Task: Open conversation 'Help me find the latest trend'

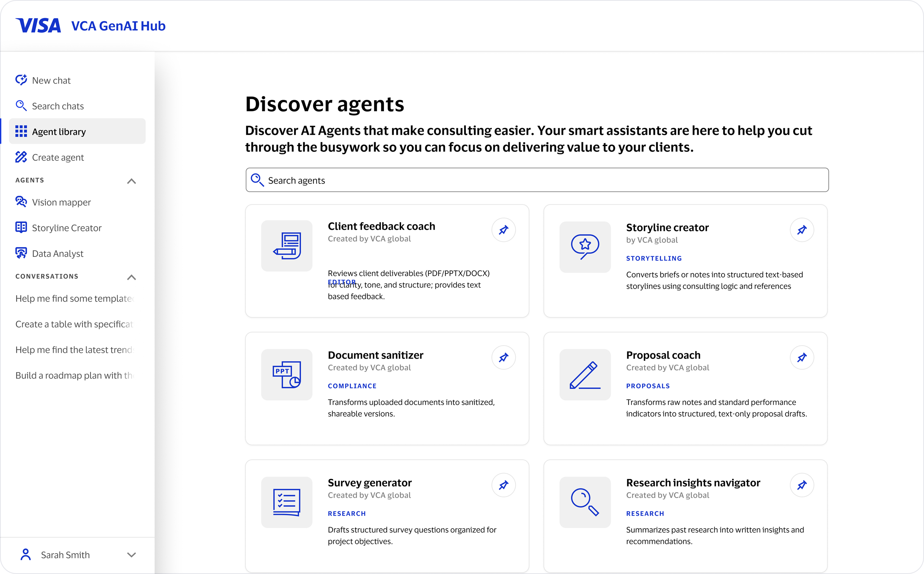Action: tap(75, 350)
